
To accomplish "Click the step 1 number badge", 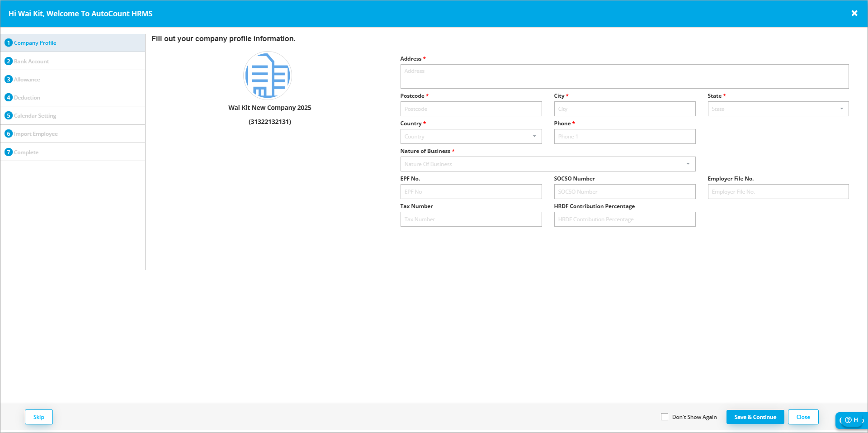I will coord(9,43).
